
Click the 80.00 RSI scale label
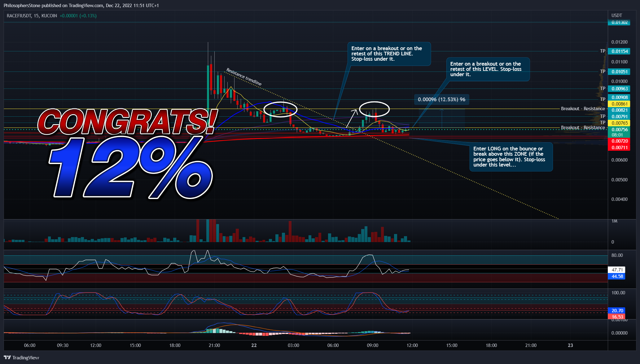[x=617, y=255]
